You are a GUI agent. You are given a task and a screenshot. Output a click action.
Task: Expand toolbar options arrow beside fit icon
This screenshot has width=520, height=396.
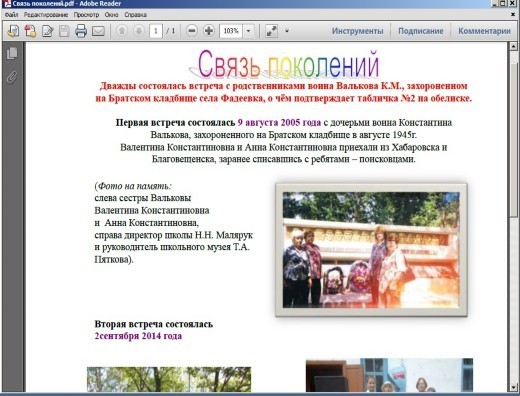pyautogui.click(x=287, y=31)
